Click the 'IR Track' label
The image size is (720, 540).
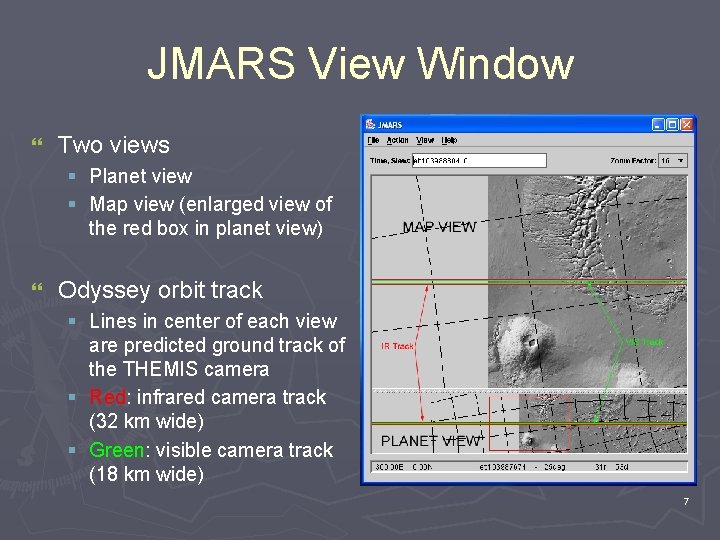(397, 346)
